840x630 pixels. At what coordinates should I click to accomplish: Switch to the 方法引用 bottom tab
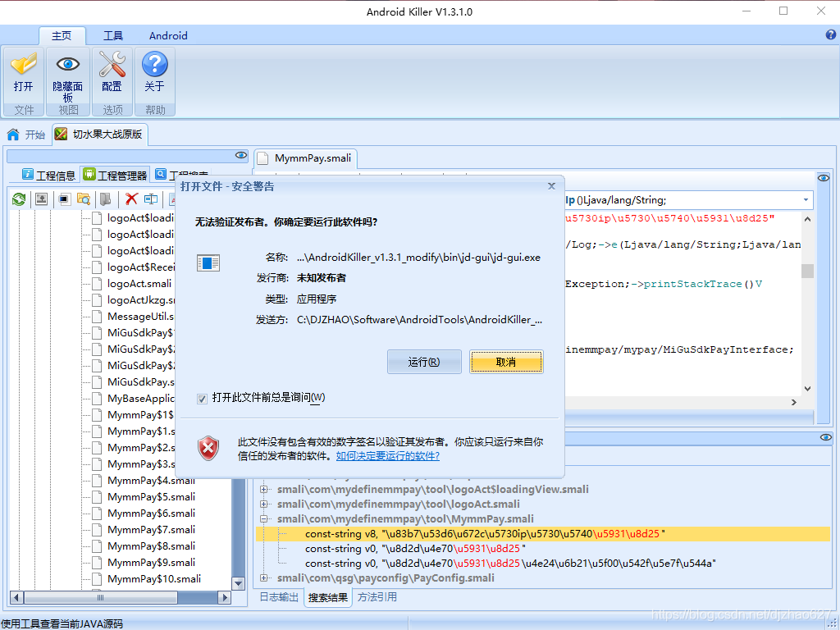(377, 597)
